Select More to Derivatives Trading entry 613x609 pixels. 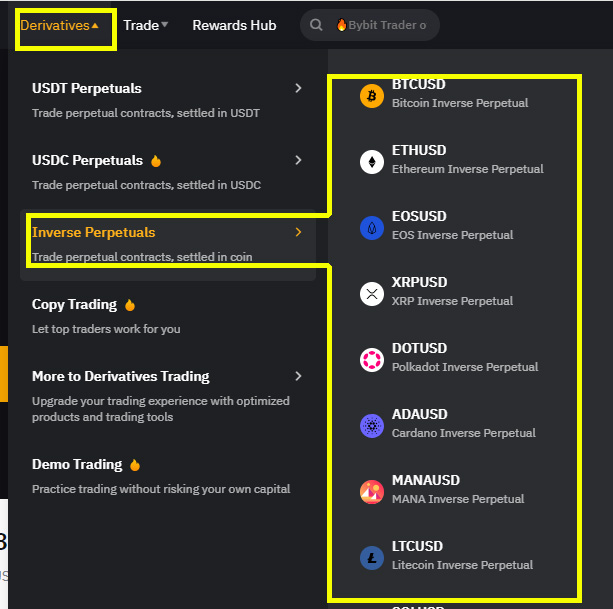point(168,396)
